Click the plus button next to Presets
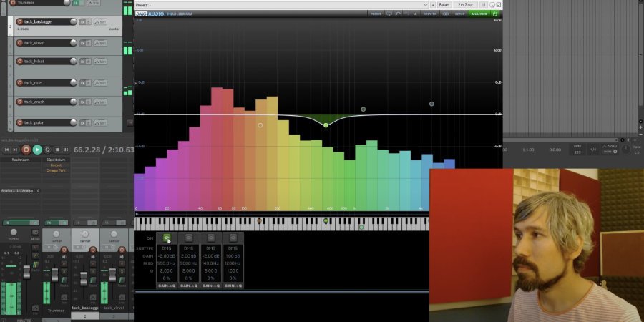The height and width of the screenshot is (322, 644). point(432,5)
